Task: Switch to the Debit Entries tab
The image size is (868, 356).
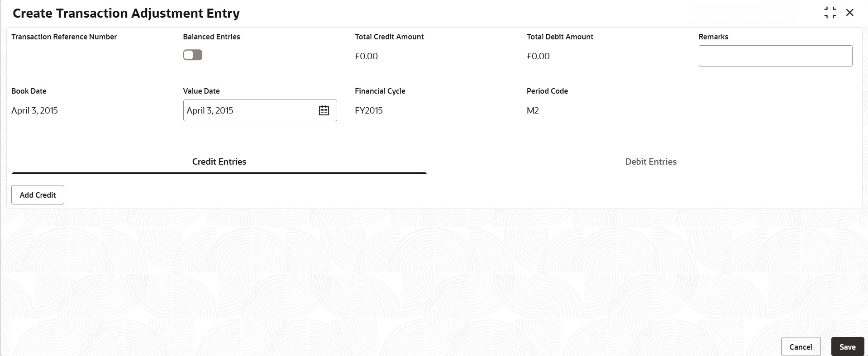Action: pyautogui.click(x=650, y=162)
